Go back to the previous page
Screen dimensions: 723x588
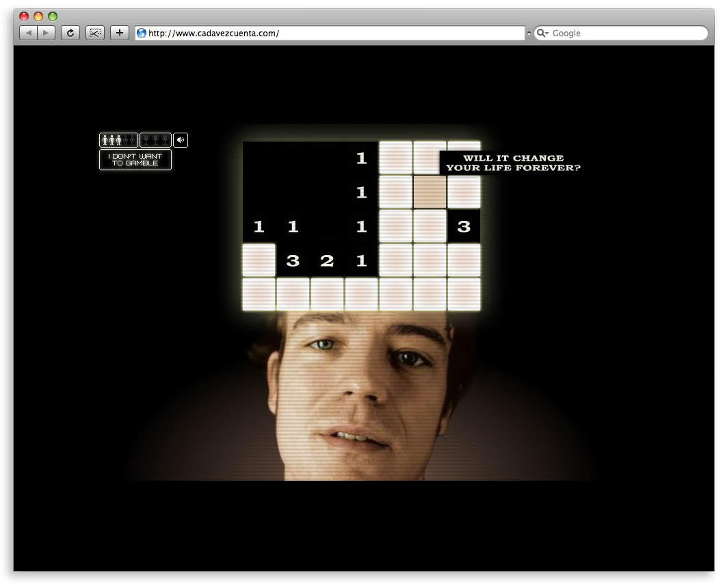click(28, 33)
